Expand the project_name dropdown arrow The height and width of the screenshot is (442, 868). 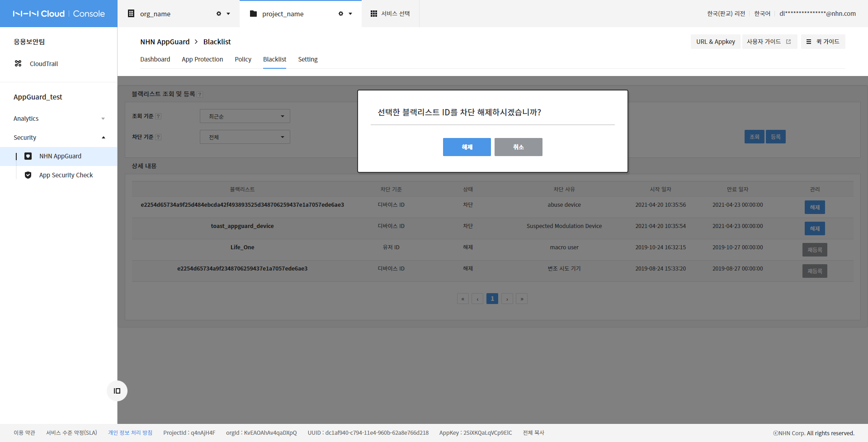[350, 14]
